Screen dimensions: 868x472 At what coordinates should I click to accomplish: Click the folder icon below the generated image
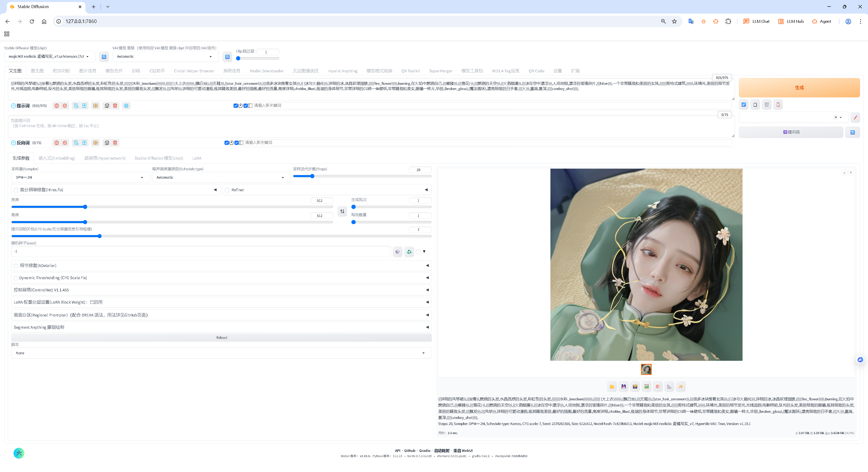coord(612,386)
